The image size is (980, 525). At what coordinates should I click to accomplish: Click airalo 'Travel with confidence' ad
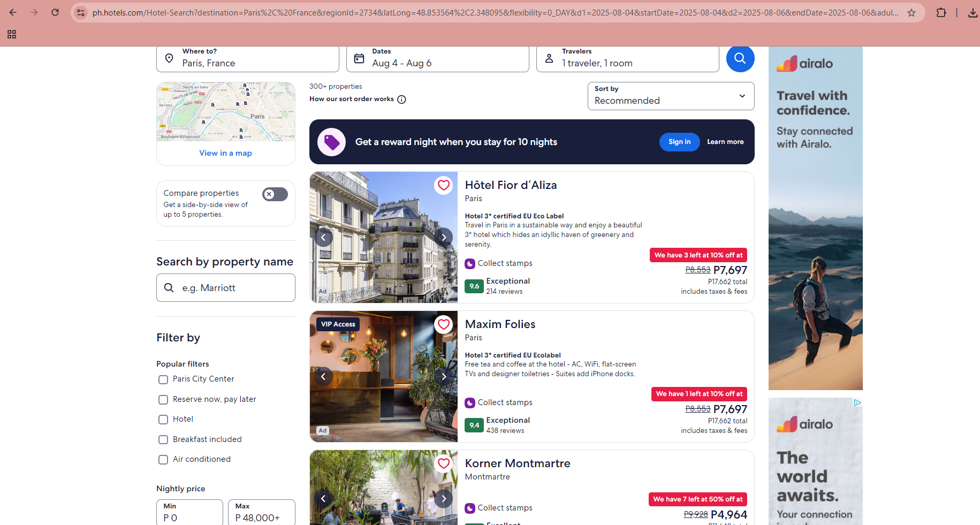(816, 218)
